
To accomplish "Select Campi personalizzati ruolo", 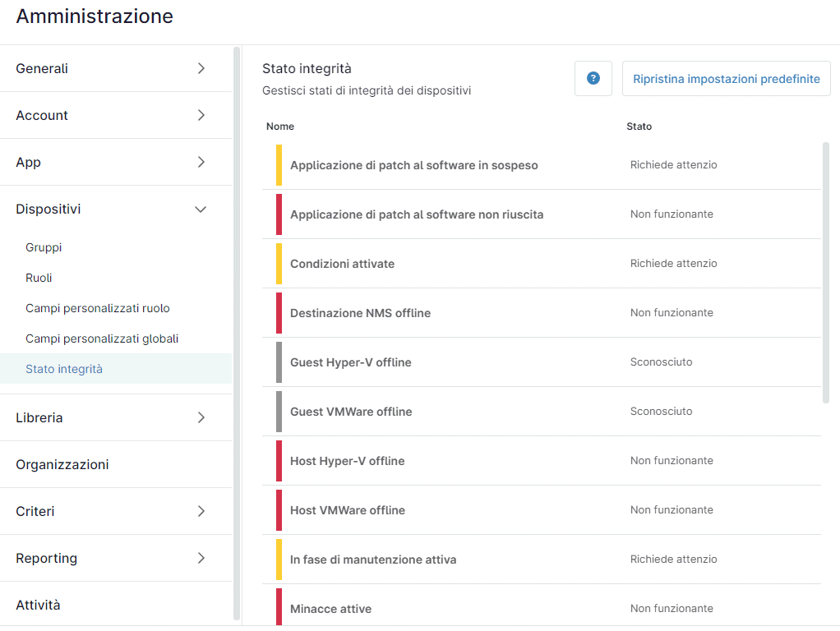I will [97, 308].
